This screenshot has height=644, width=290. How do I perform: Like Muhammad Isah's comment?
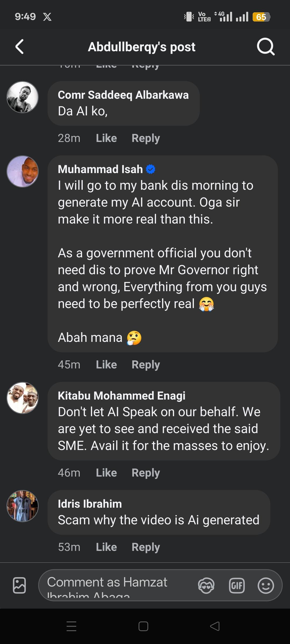click(106, 365)
